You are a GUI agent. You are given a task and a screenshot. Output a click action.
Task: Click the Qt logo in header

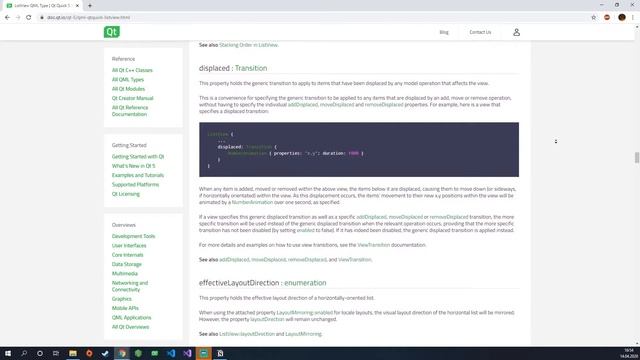111,32
